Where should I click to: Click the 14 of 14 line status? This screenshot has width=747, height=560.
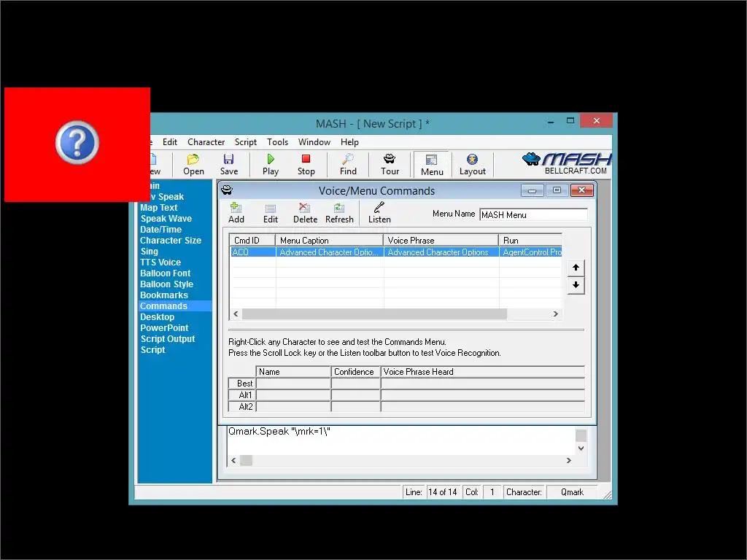point(443,492)
